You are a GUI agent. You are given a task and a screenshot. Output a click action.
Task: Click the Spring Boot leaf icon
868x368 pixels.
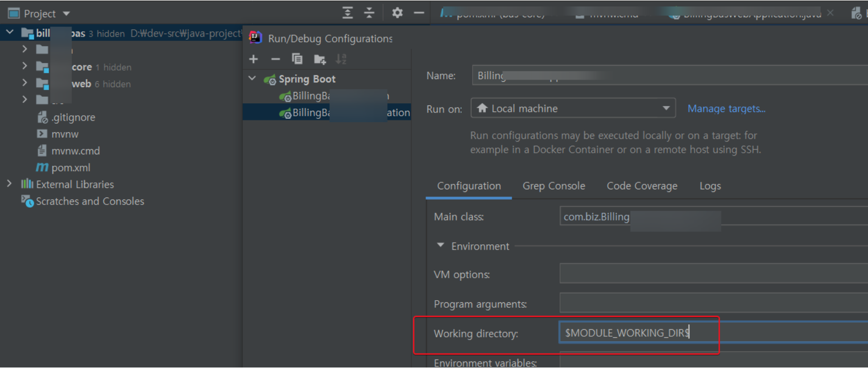(x=270, y=80)
